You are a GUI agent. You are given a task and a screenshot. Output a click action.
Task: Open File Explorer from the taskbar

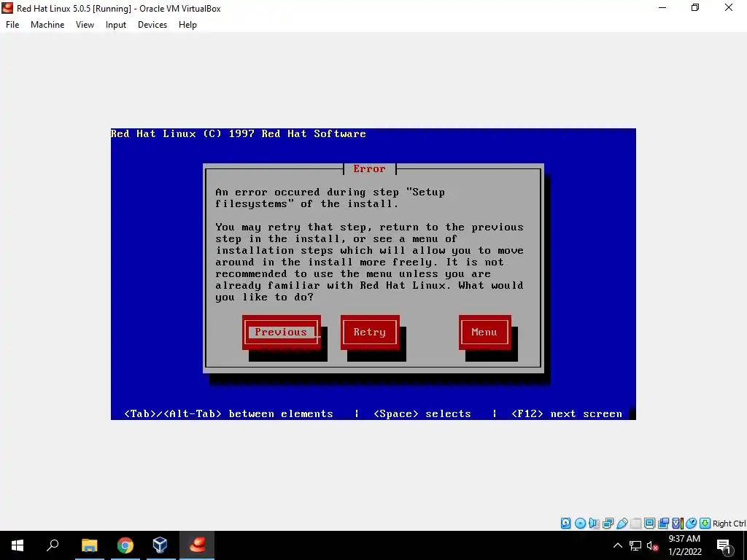[89, 545]
